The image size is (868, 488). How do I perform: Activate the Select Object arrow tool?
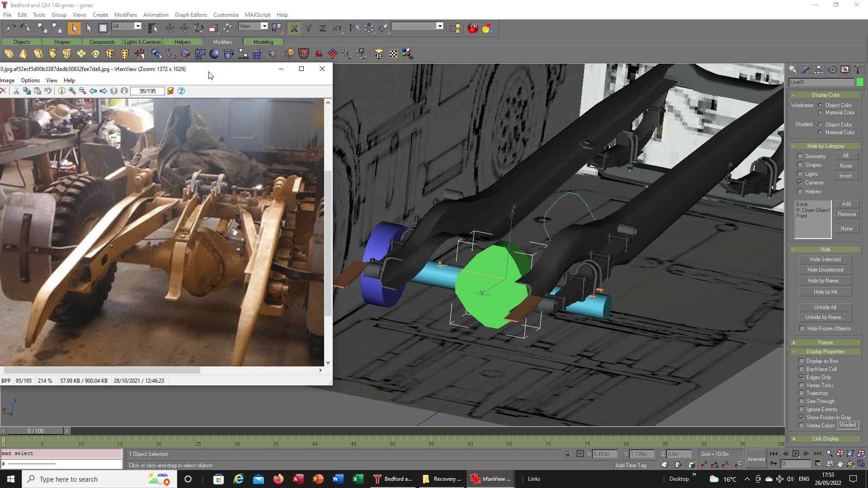74,28
